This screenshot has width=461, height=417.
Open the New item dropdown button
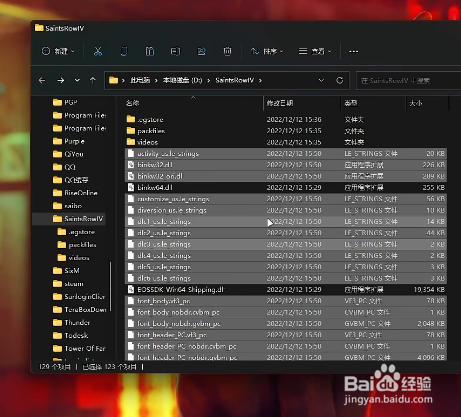(58, 51)
